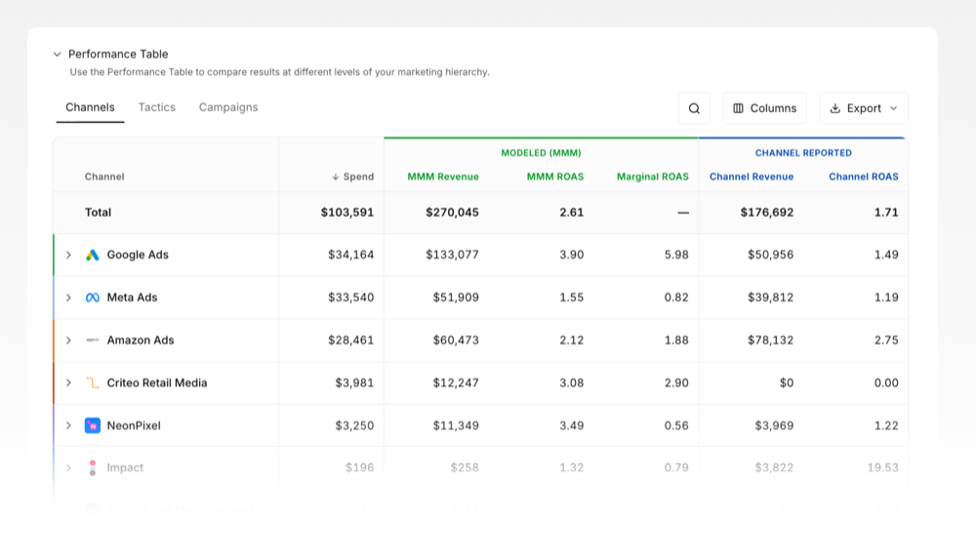
Task: Click the NeonPixel logo icon
Action: [x=92, y=425]
